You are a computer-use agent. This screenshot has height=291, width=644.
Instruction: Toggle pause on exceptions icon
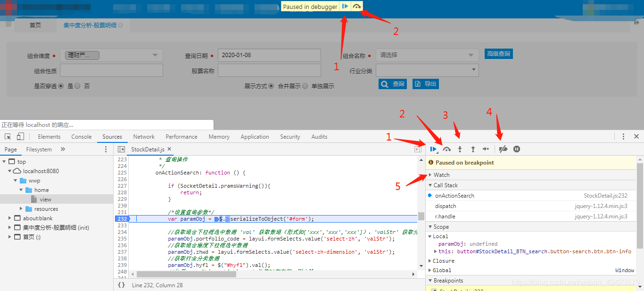click(517, 149)
